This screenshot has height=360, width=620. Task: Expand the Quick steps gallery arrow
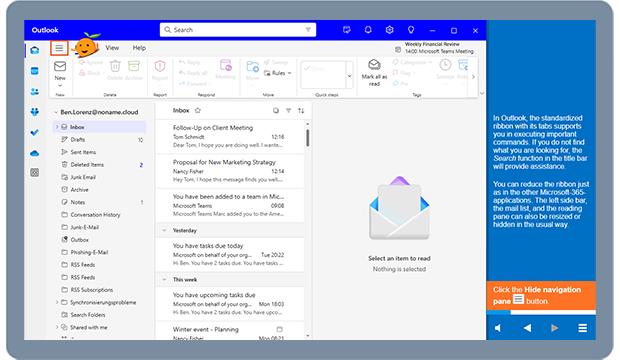tap(350, 75)
